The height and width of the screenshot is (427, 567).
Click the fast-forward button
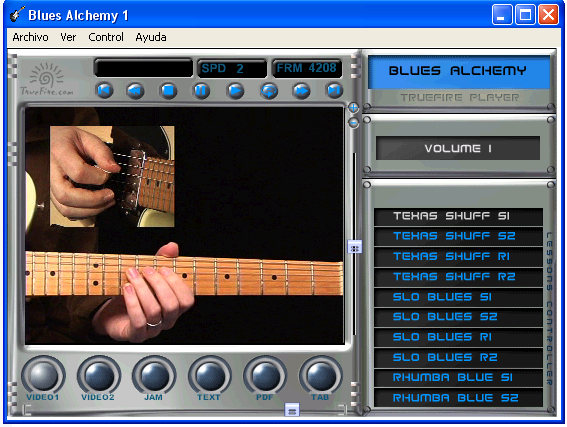click(301, 90)
